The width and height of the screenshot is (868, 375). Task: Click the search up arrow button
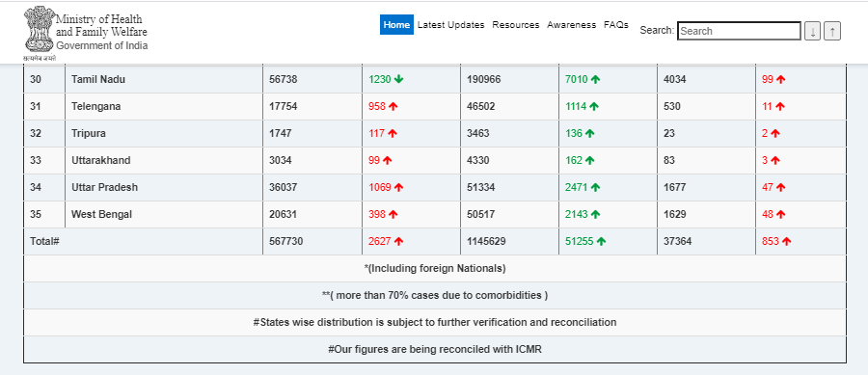(832, 31)
